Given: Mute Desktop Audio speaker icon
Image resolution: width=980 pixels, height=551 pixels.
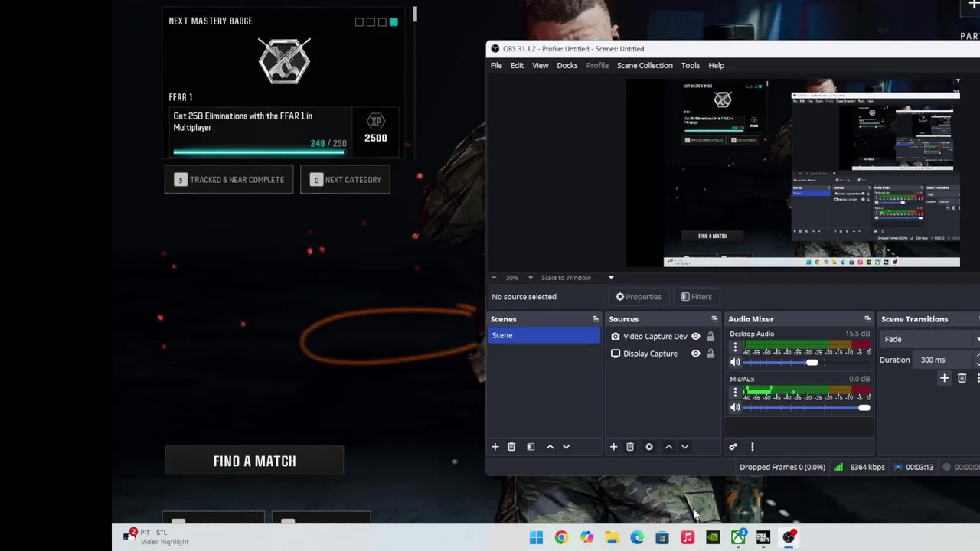Looking at the screenshot, I should [x=735, y=363].
